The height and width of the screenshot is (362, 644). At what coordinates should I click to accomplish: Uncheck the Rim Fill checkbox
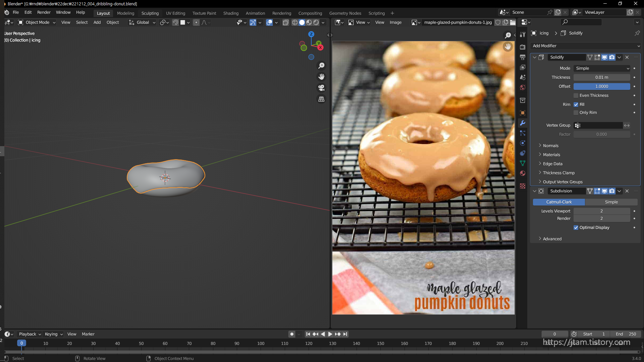tap(576, 105)
